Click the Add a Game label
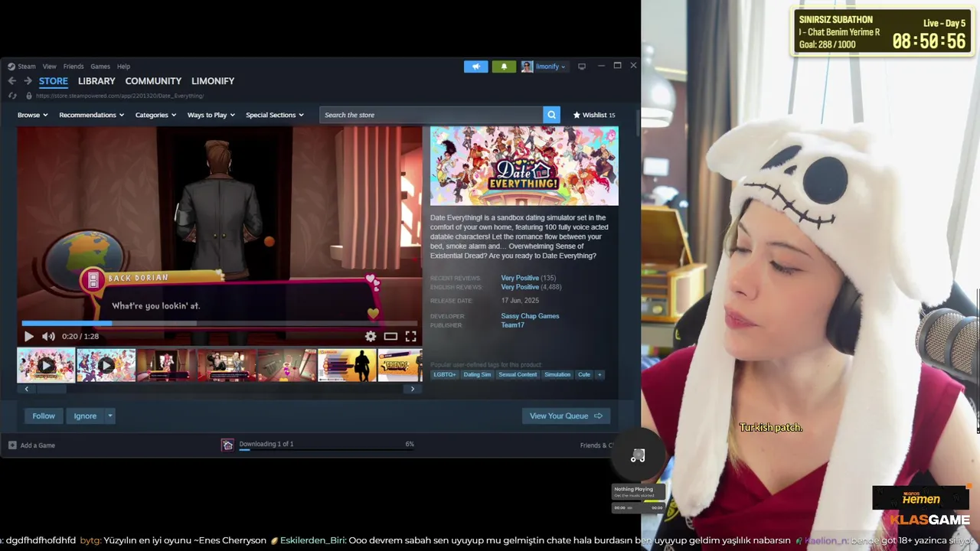Image resolution: width=980 pixels, height=551 pixels. coord(38,445)
